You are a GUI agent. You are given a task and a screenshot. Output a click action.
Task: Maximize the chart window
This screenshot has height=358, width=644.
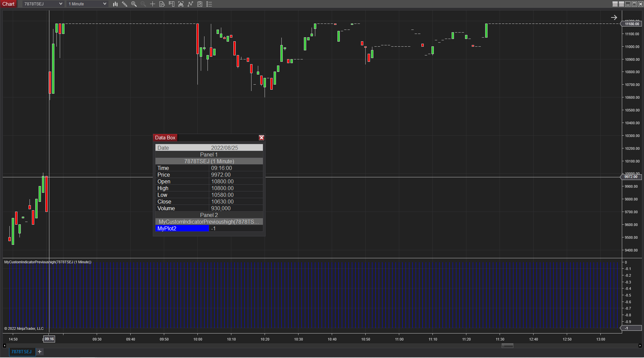coord(634,4)
